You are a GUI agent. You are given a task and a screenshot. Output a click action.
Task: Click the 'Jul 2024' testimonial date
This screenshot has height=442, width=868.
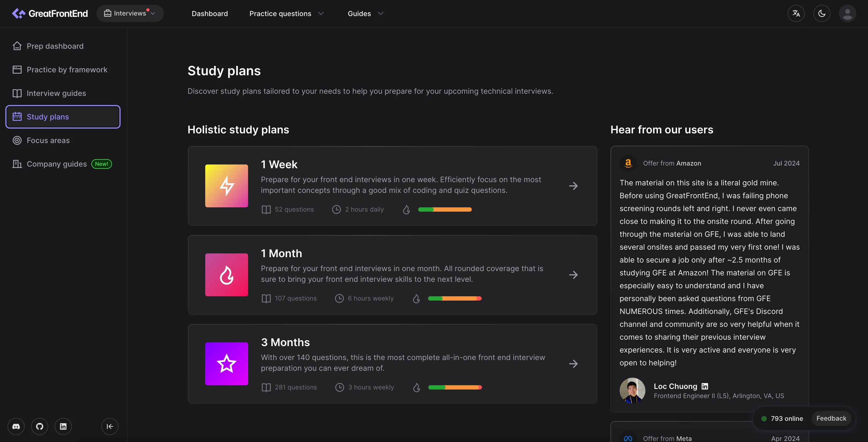pyautogui.click(x=786, y=163)
